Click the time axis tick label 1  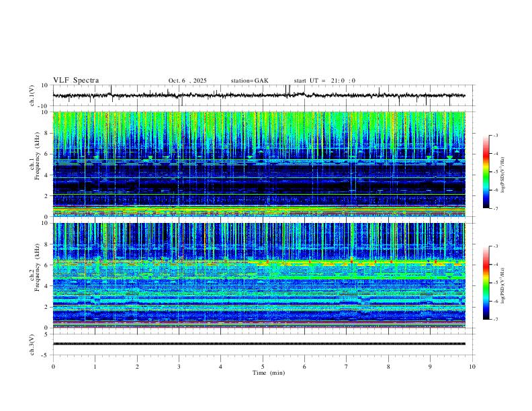[95, 367]
